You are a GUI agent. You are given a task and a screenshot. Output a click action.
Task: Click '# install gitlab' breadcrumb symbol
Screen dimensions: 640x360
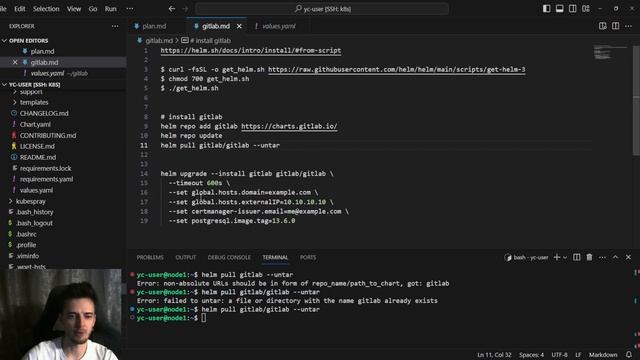[210, 41]
